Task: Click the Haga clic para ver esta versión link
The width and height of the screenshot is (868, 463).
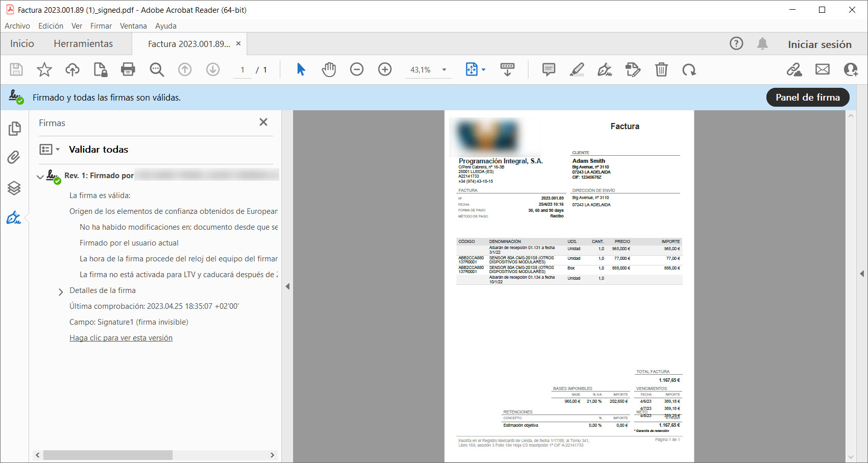Action: tap(121, 338)
